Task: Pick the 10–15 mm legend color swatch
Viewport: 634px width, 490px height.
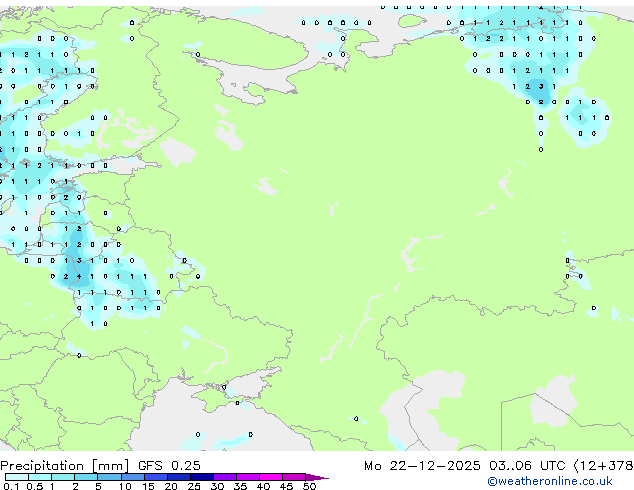Action: (x=133, y=477)
